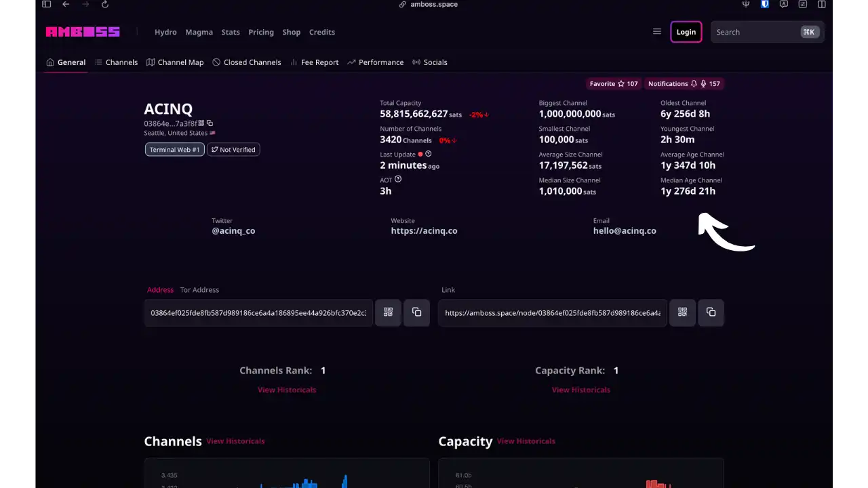Show QR code for node address
The width and height of the screenshot is (868, 488).
[x=388, y=312]
